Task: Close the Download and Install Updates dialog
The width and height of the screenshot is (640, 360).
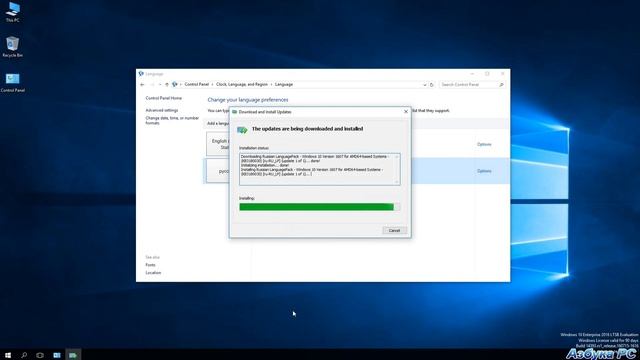Action: click(x=406, y=111)
